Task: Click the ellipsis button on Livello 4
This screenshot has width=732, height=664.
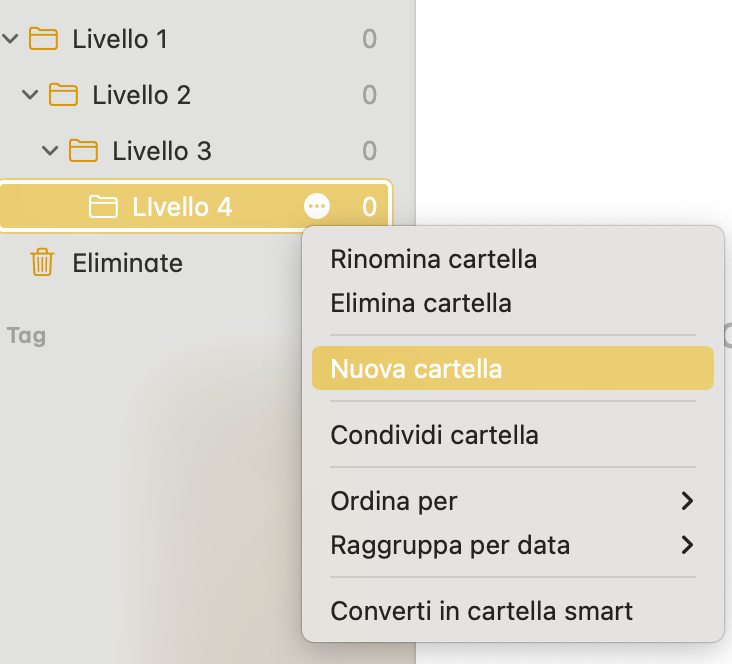Action: pos(317,206)
